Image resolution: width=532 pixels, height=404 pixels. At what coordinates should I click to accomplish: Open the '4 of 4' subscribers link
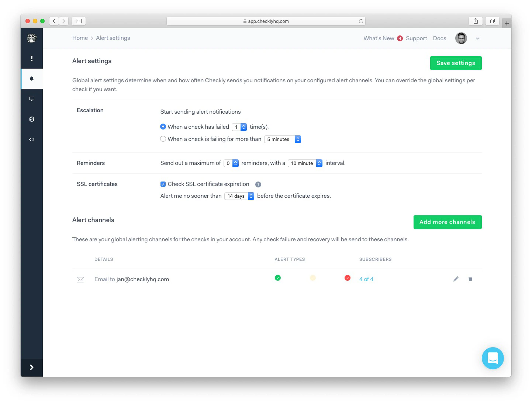pyautogui.click(x=366, y=279)
